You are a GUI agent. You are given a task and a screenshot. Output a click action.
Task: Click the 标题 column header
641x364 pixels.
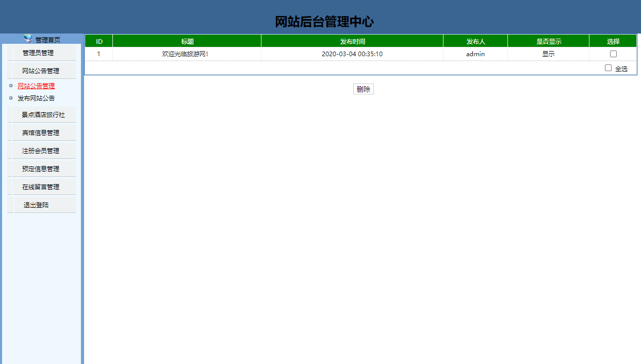pos(186,40)
